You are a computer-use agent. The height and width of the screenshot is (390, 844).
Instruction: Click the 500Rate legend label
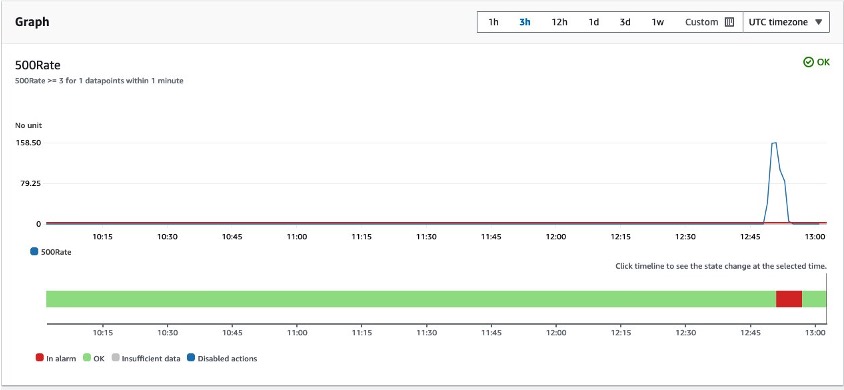point(56,252)
